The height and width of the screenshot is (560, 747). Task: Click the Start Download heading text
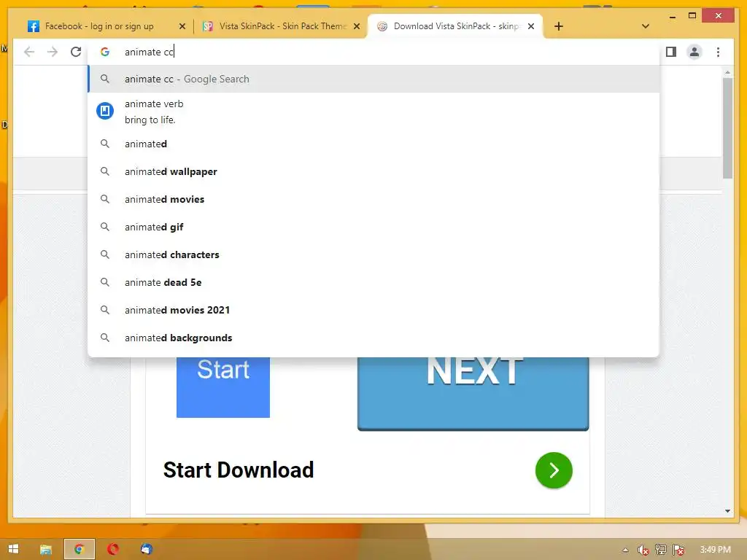click(x=239, y=470)
